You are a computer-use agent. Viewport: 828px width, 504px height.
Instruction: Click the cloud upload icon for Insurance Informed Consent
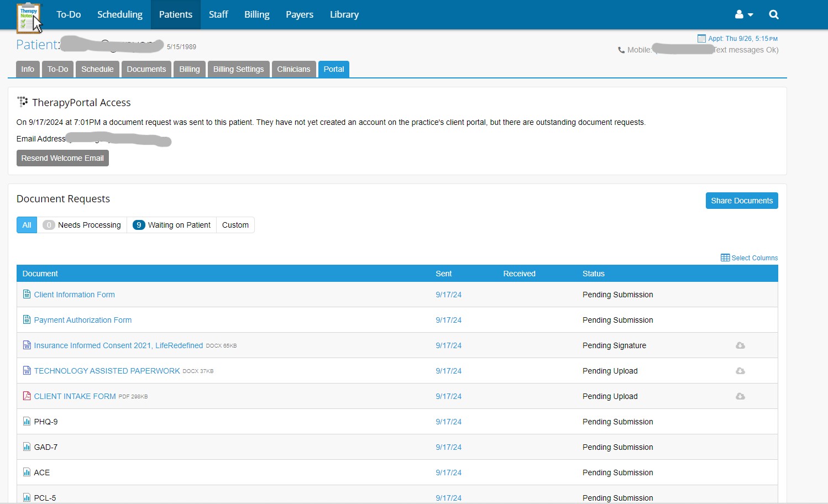click(740, 345)
